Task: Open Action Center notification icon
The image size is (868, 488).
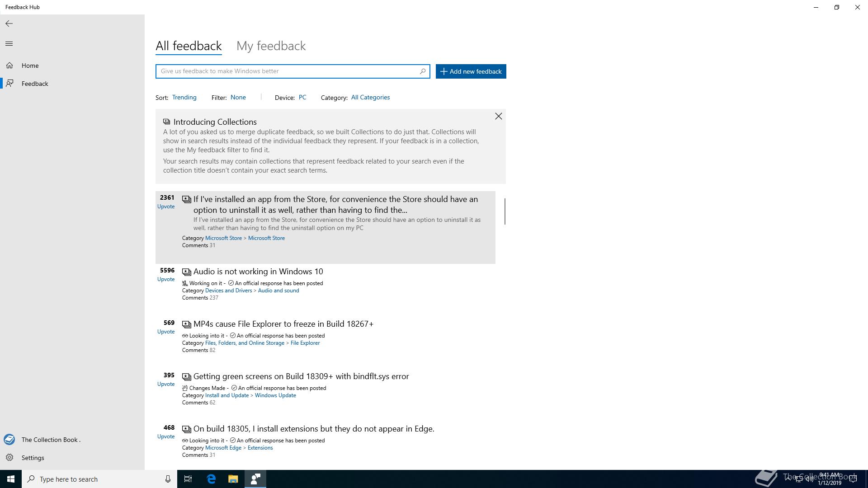Action: tap(853, 479)
